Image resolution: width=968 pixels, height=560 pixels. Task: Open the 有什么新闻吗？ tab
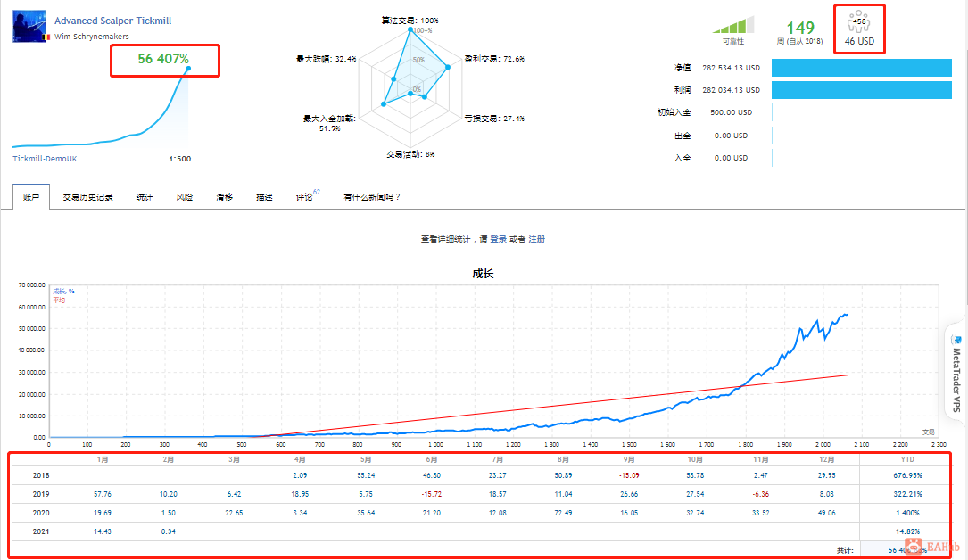tap(372, 197)
